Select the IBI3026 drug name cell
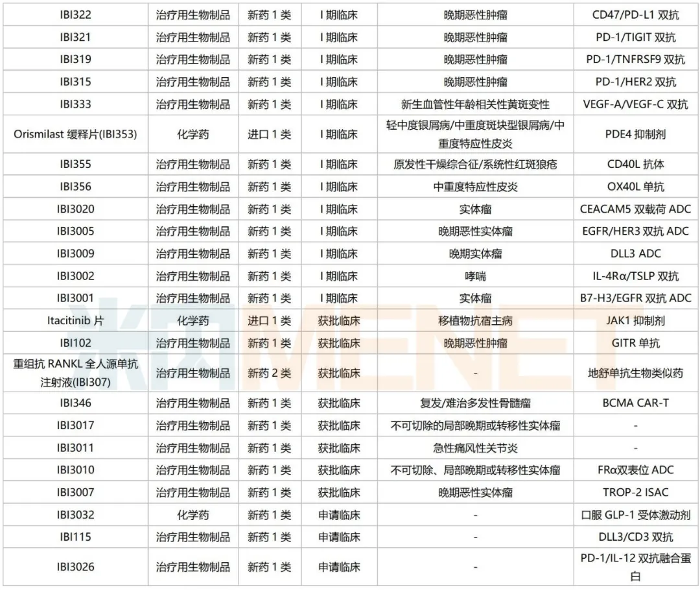 pyautogui.click(x=75, y=567)
